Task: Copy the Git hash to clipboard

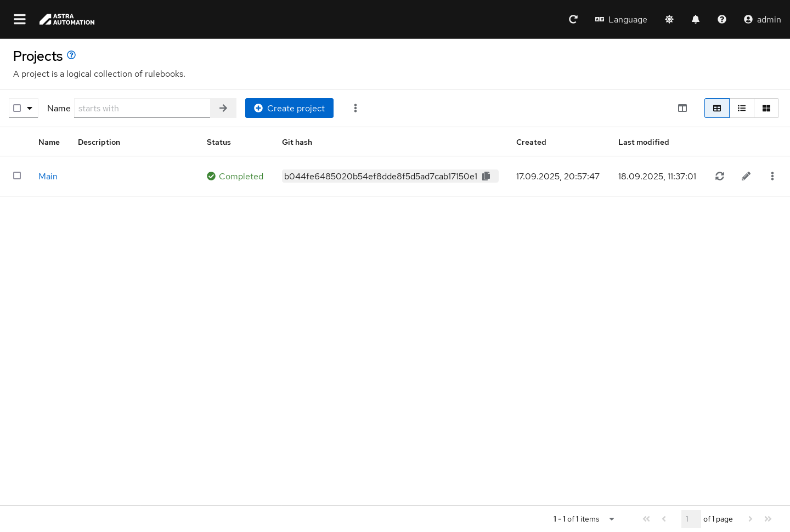Action: [486, 176]
